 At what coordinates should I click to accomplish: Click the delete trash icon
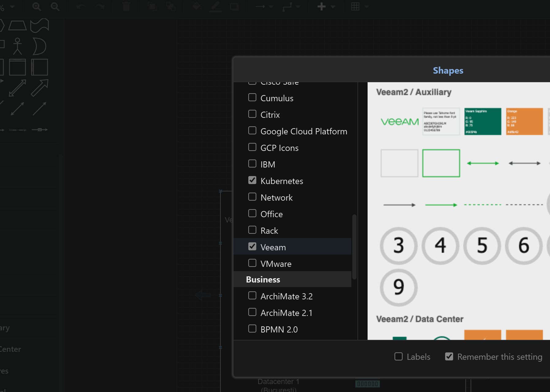(126, 7)
